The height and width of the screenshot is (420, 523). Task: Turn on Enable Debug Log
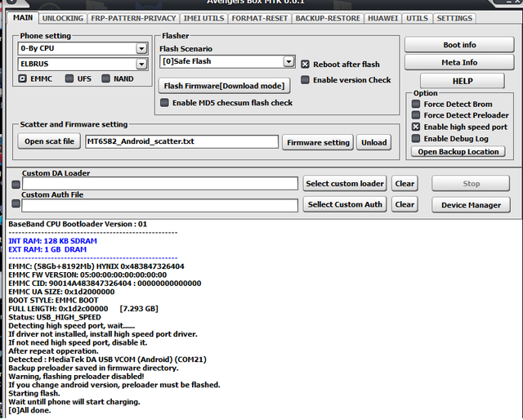click(x=416, y=138)
